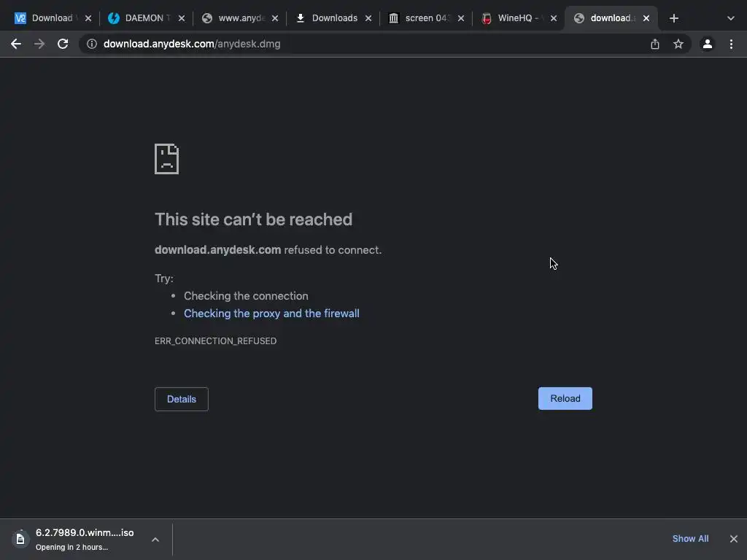The image size is (747, 560).
Task: Click the Checking the connection text
Action: click(246, 296)
